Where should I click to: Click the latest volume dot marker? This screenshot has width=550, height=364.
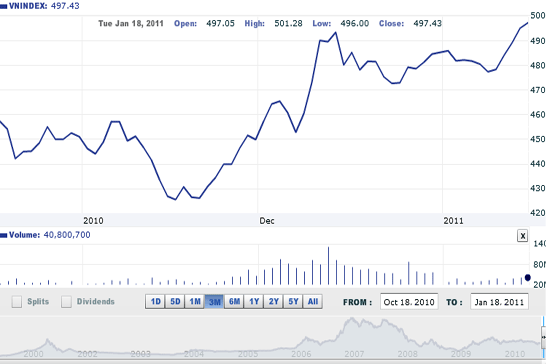point(528,278)
